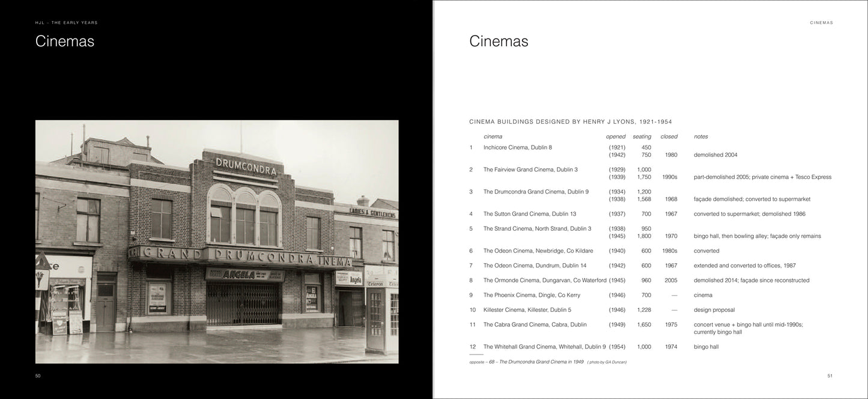
Task: Click the page number 51
Action: click(830, 376)
